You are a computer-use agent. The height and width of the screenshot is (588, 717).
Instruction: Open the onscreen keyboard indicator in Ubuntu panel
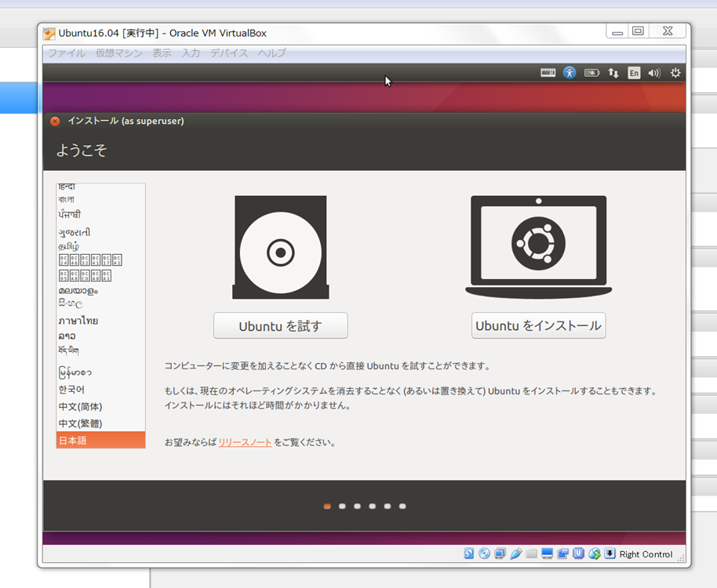[548, 73]
